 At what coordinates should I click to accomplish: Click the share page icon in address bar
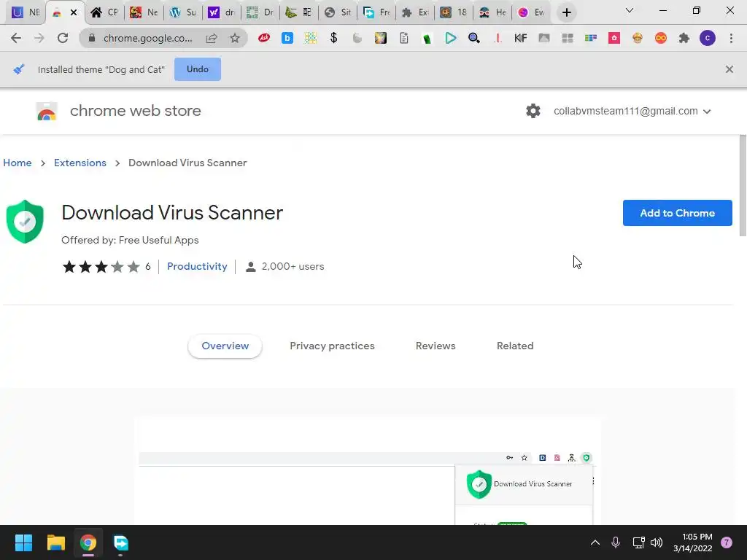click(x=212, y=38)
